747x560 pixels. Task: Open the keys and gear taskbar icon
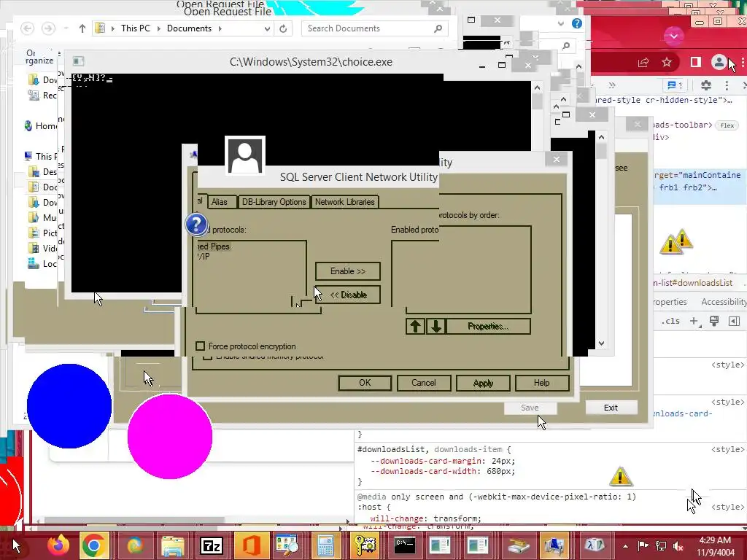pos(365,545)
